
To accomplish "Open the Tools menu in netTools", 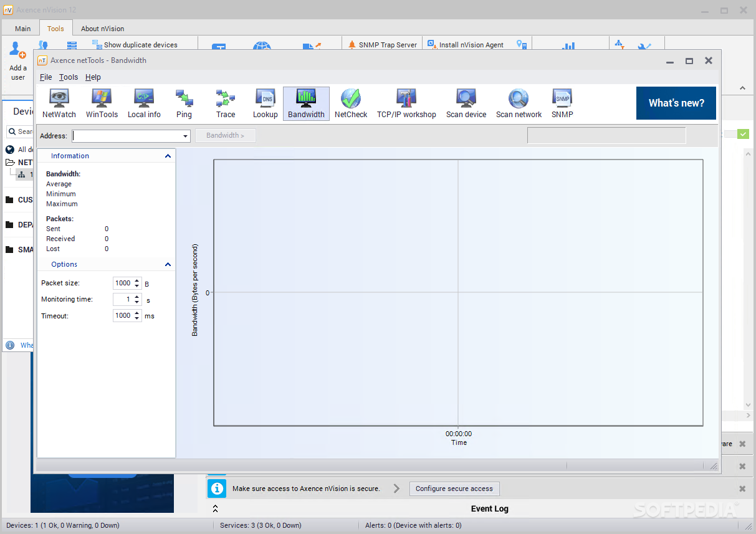I will pos(69,77).
